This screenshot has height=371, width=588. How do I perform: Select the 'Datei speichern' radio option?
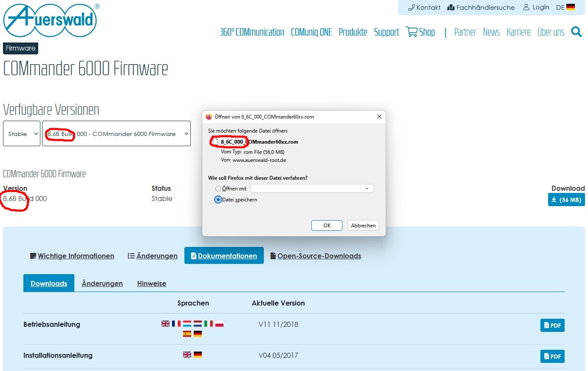[218, 200]
